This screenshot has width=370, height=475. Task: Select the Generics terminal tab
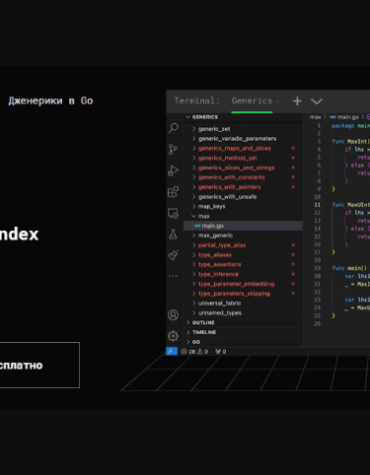(x=252, y=101)
